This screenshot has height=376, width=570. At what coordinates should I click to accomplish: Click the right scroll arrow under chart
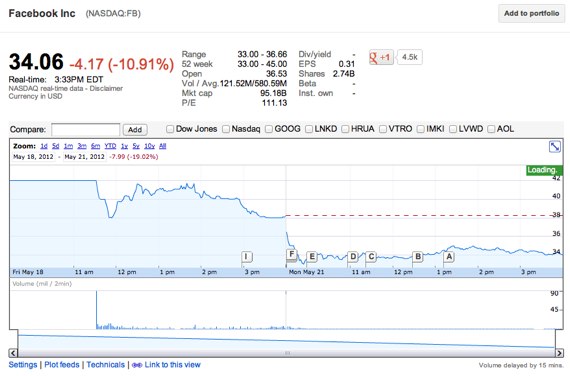pos(559,353)
